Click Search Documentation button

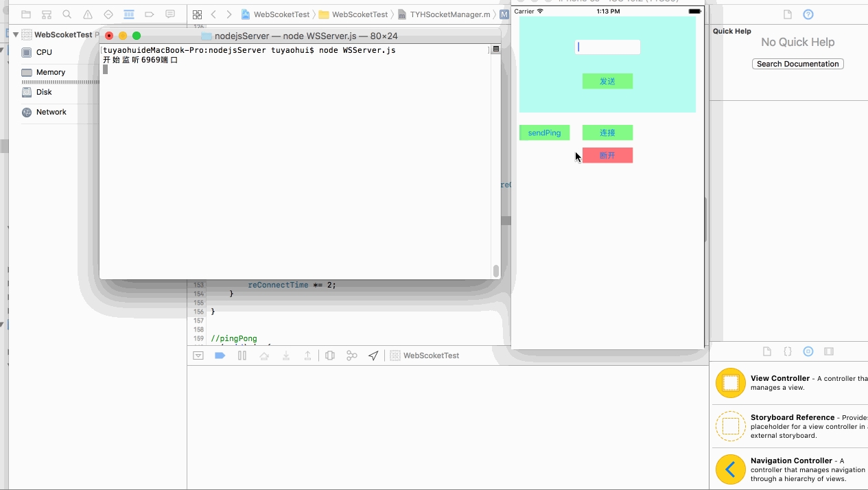pyautogui.click(x=798, y=64)
